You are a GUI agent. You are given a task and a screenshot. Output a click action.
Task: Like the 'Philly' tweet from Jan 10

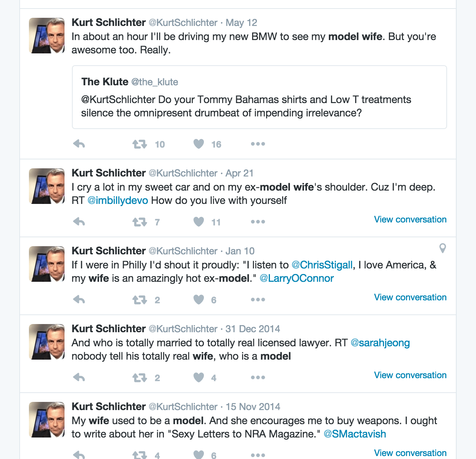click(199, 300)
